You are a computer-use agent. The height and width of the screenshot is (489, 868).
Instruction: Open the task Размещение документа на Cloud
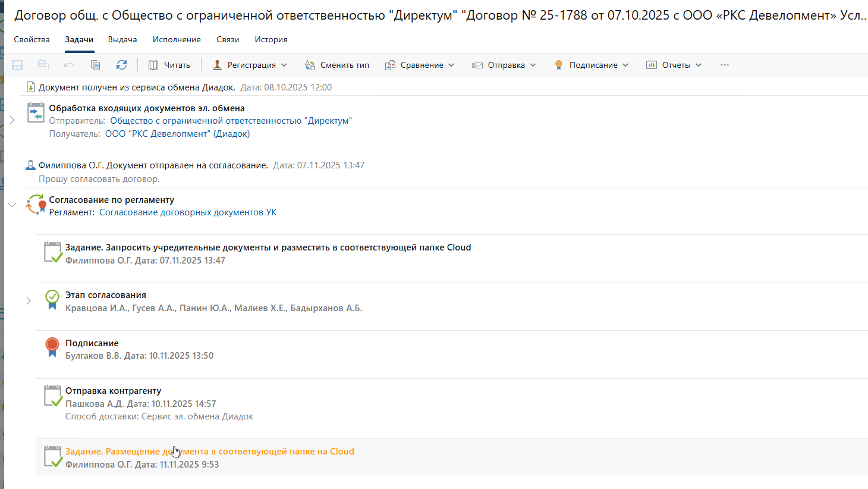coord(209,452)
